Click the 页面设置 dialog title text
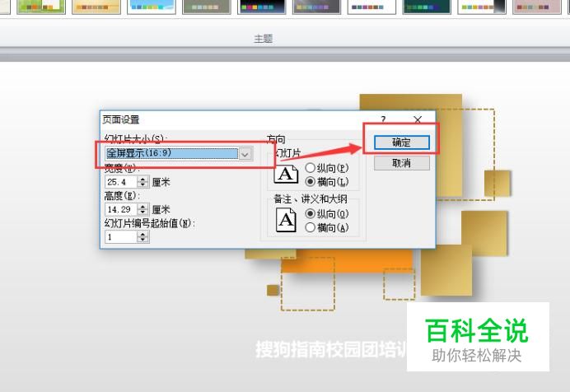This screenshot has width=570, height=392. pos(121,119)
